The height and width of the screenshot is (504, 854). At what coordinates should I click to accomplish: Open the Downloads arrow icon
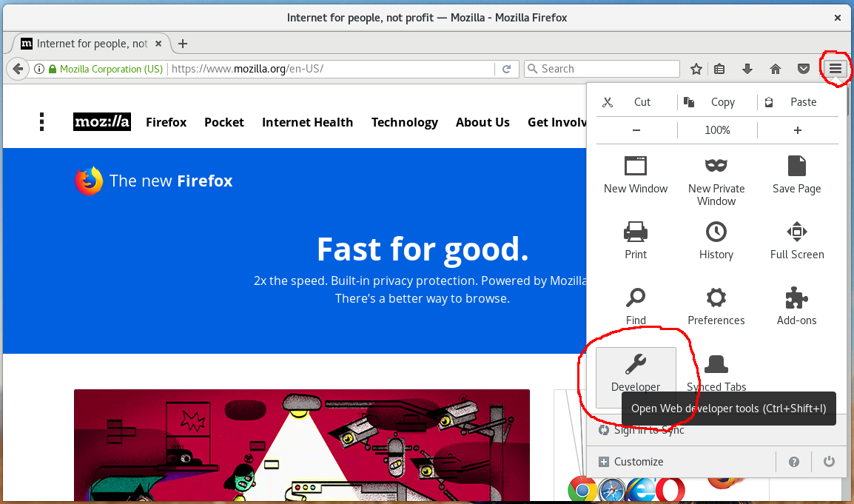747,69
